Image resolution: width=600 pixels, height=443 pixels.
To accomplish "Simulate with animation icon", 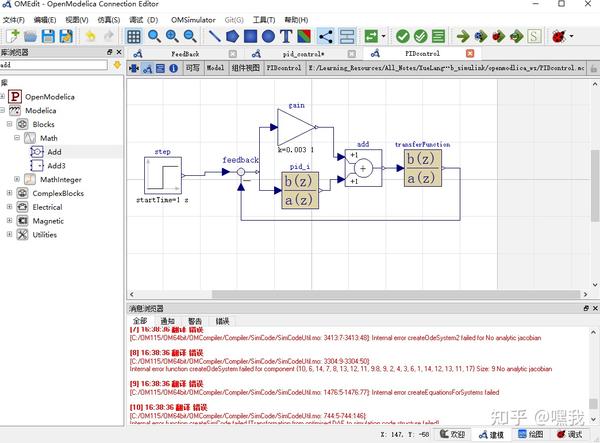I will 517,36.
